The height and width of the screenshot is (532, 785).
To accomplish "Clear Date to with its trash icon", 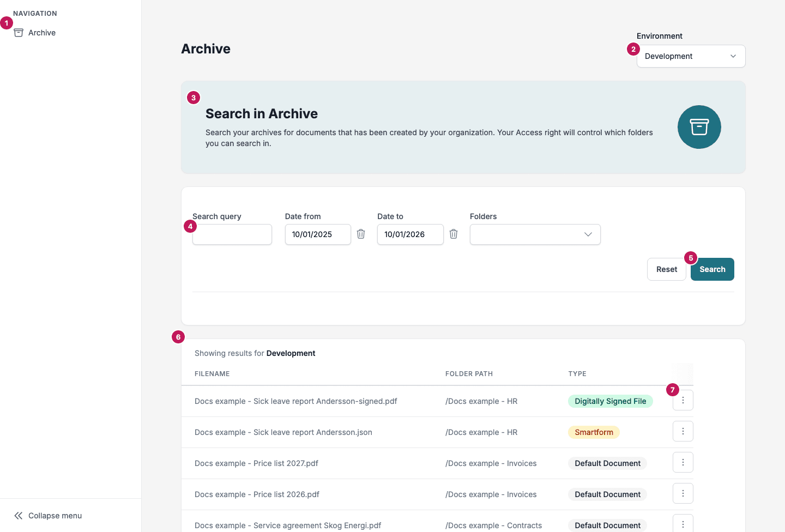I will coord(454,234).
